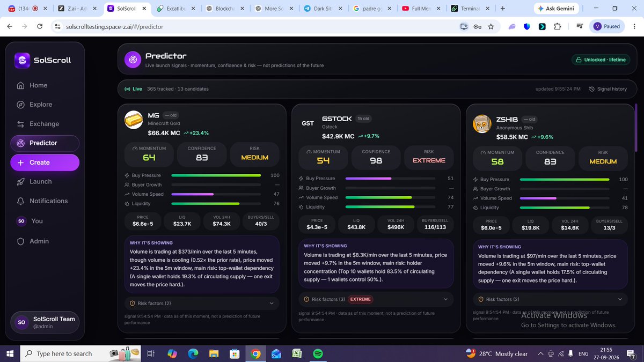Click the media control icon in toolbar
Screen dimensions: 644x362
pyautogui.click(x=580, y=26)
